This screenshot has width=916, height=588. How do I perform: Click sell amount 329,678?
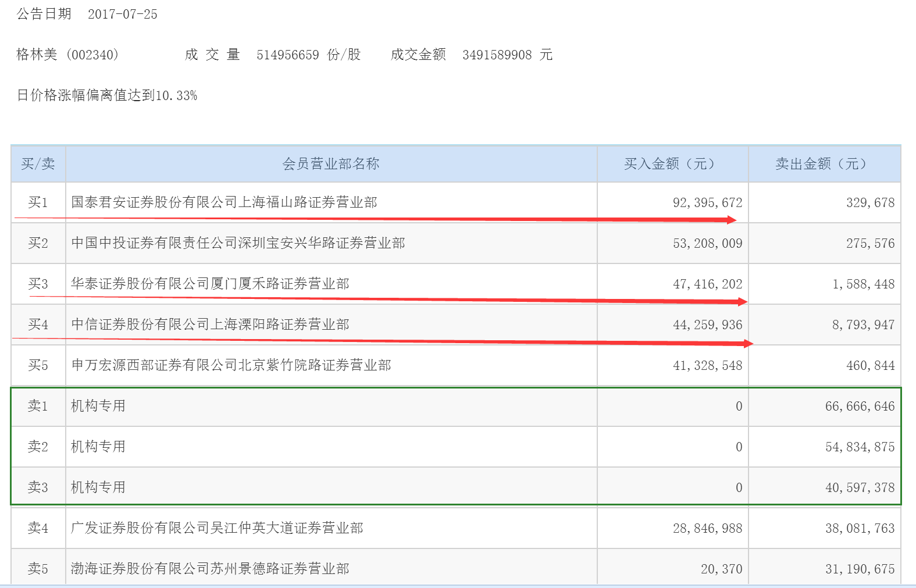point(871,202)
